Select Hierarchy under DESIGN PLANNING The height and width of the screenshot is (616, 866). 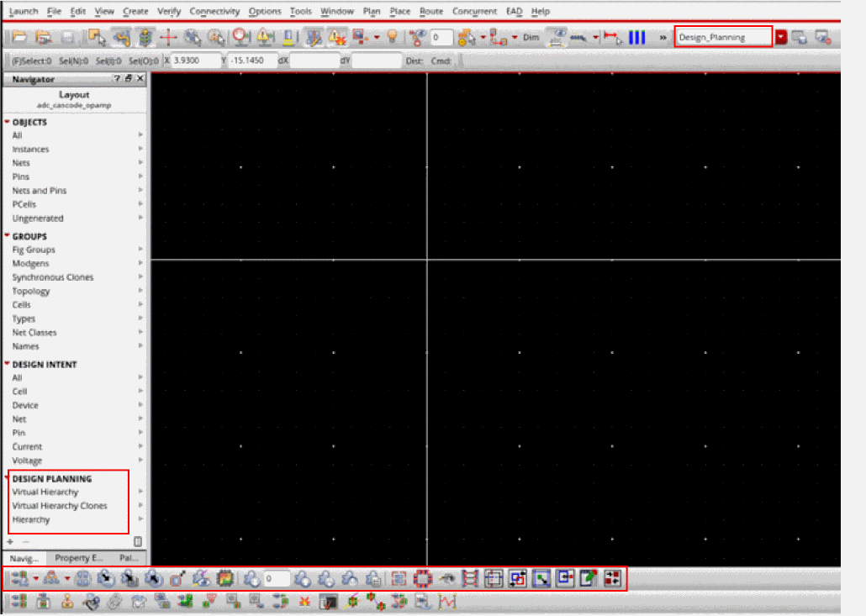pos(31,519)
